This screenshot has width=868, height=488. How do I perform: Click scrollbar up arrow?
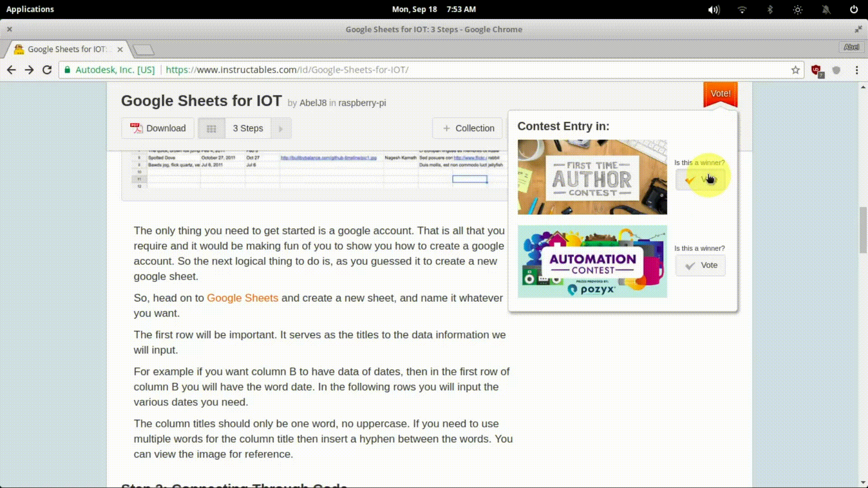[x=863, y=87]
